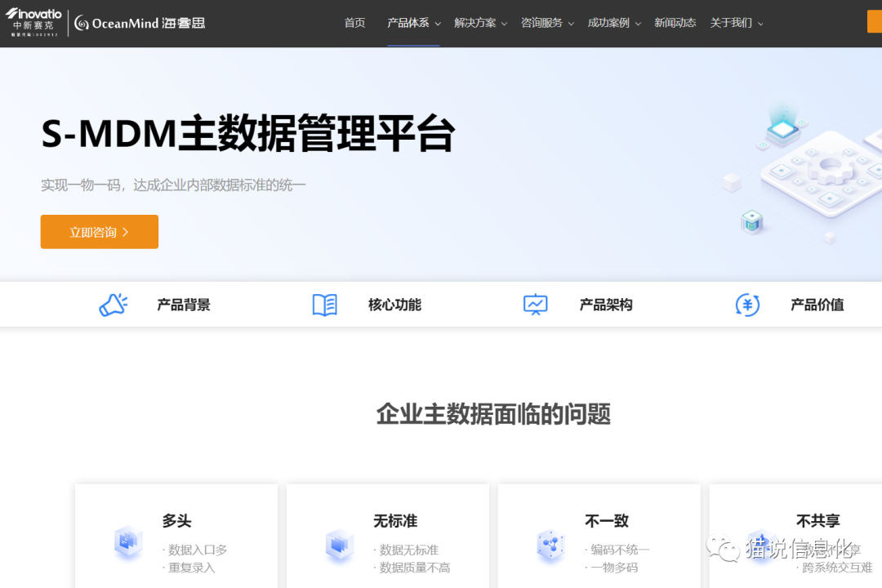
Task: Expand the 产品体系 dropdown menu
Action: click(413, 23)
